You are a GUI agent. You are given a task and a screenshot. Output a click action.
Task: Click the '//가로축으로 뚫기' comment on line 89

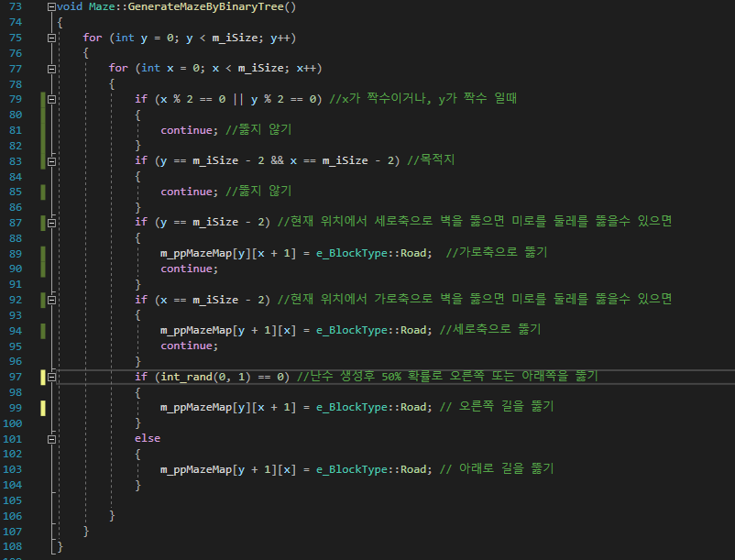497,253
